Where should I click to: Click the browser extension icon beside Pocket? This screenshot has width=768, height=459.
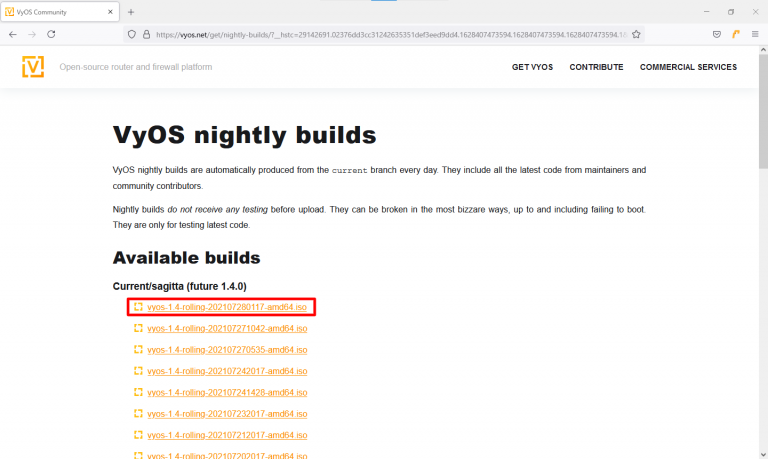click(736, 33)
